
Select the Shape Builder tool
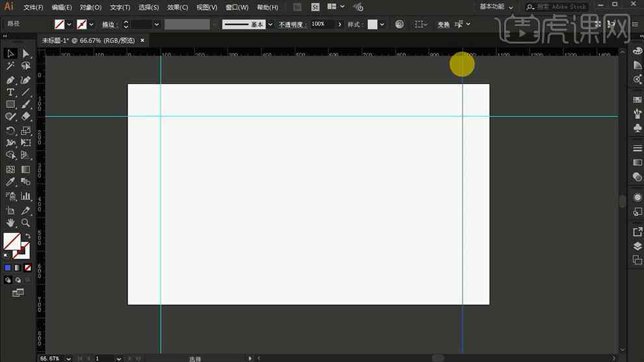[x=10, y=155]
